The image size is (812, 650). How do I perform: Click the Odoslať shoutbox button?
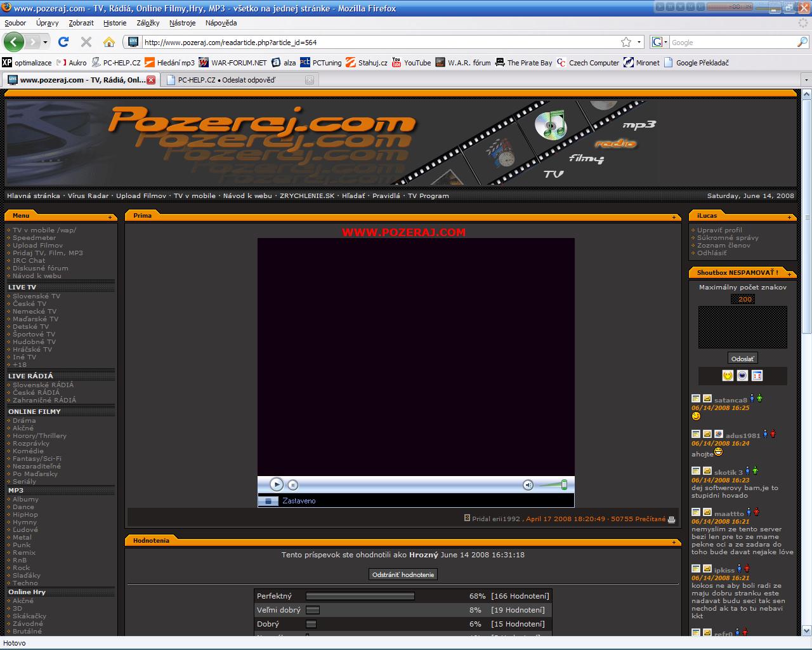742,359
